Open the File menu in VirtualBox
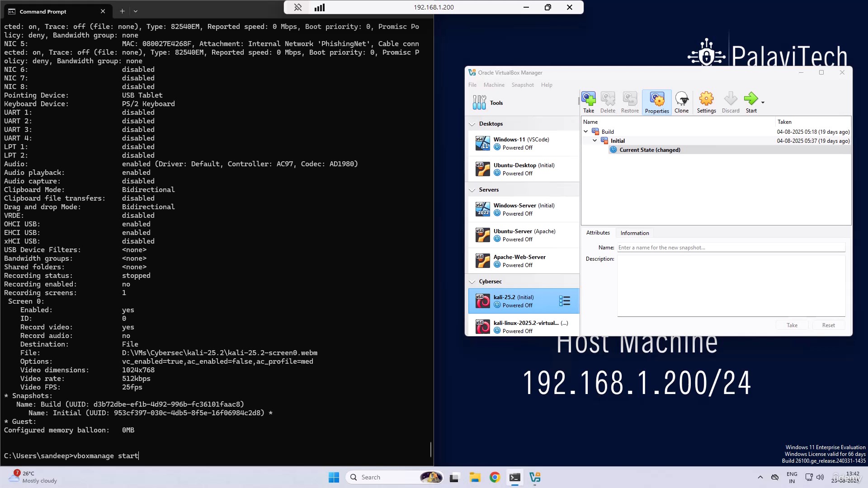 472,85
